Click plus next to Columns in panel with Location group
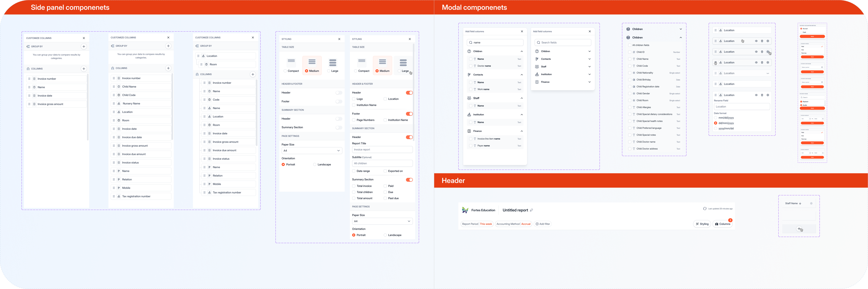Image resolution: width=868 pixels, height=289 pixels. 253,74
